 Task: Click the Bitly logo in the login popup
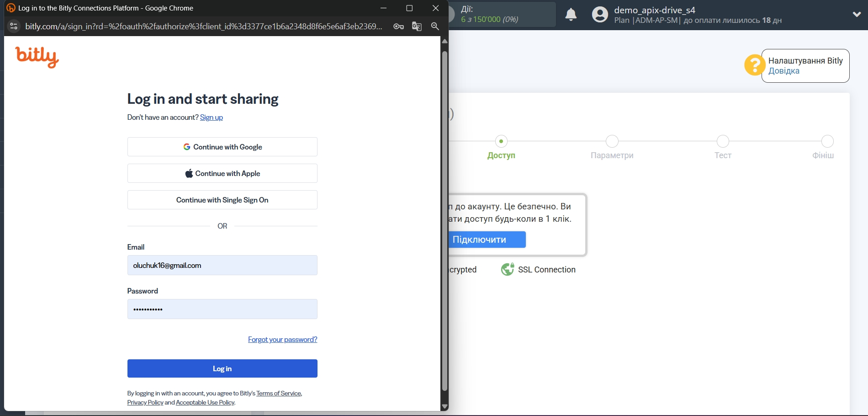[x=37, y=57]
